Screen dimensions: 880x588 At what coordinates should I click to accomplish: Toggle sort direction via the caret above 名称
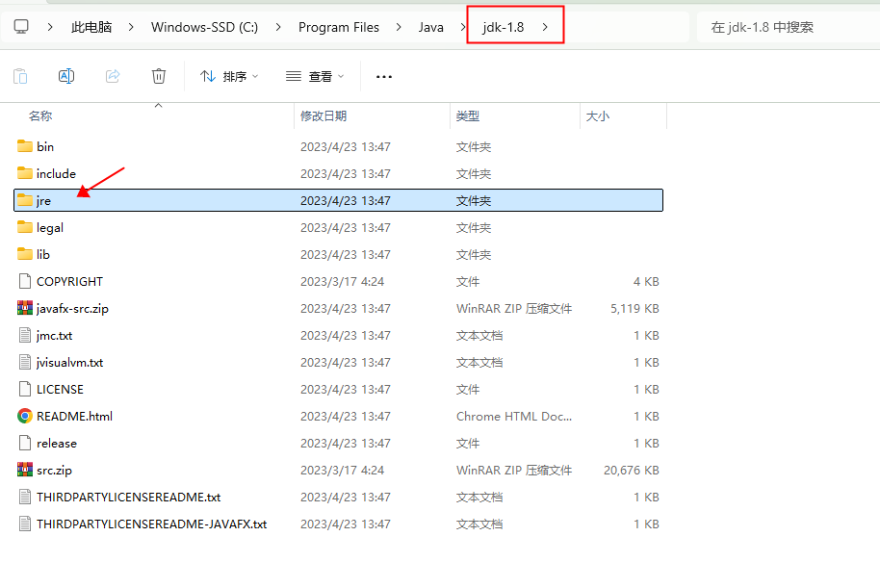click(158, 104)
